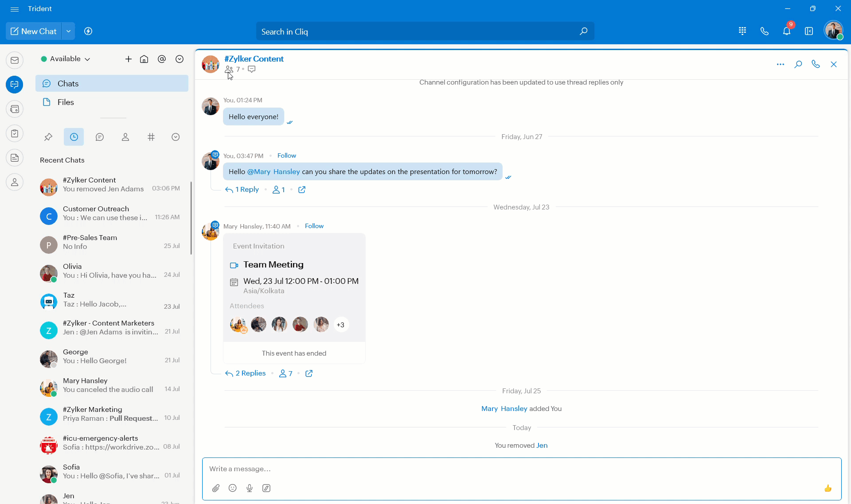
Task: Switch to the channels hash filter
Action: (151, 137)
